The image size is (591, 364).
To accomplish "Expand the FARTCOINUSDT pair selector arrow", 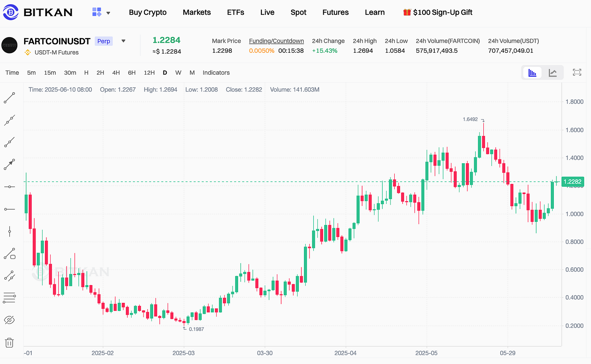I will click(x=123, y=41).
